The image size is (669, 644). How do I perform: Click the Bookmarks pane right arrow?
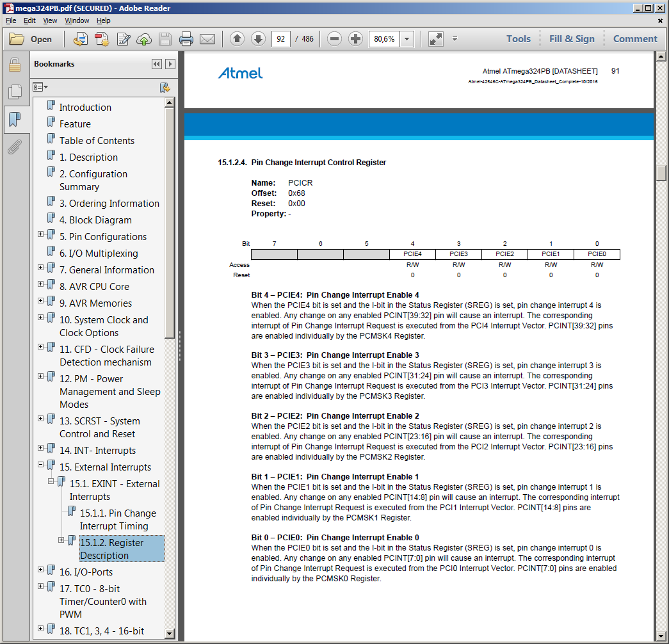[170, 64]
